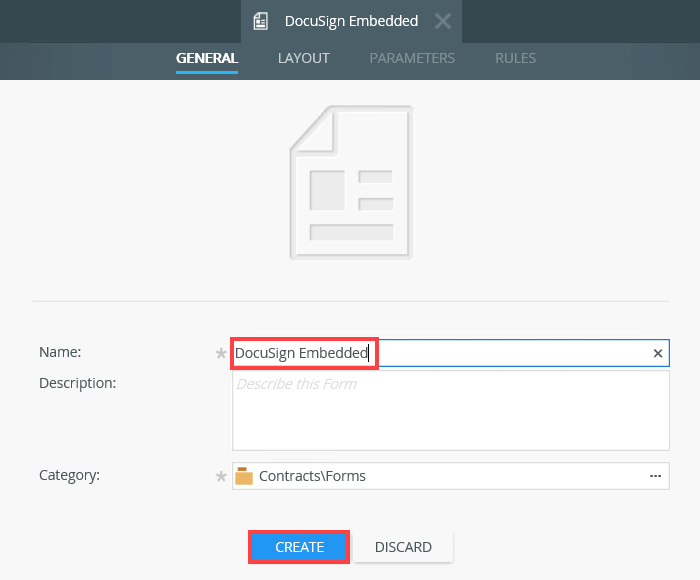Click the form icon in DocuSign Embedded tab

tap(260, 21)
